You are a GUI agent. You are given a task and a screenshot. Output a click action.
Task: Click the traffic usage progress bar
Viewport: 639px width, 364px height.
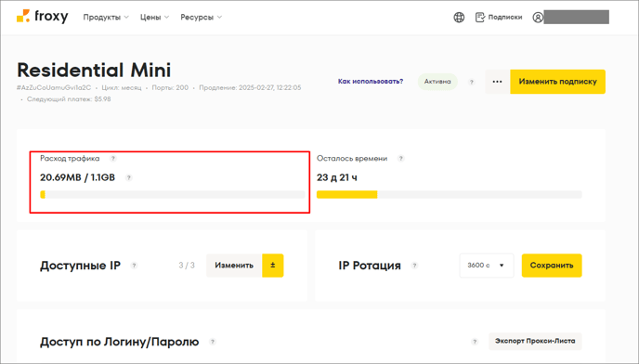coord(173,194)
